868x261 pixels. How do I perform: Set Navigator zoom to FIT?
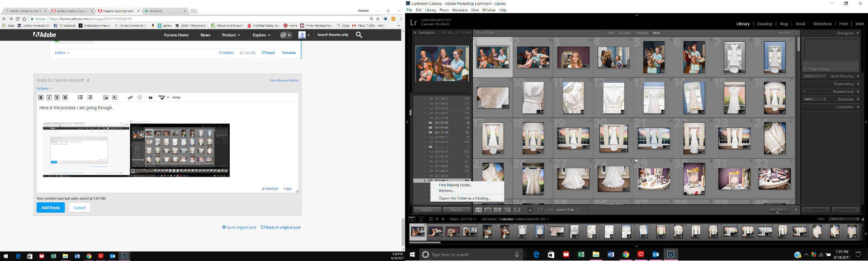pos(443,33)
